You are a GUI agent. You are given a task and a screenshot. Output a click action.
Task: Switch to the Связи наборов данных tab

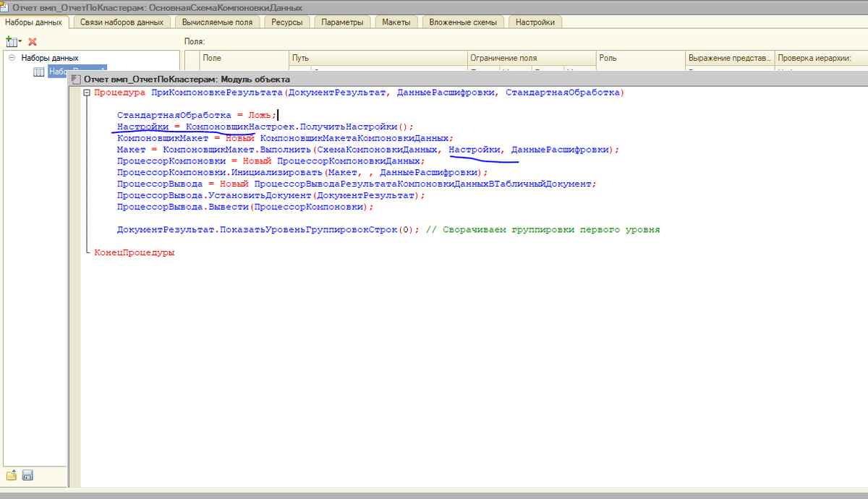[122, 22]
